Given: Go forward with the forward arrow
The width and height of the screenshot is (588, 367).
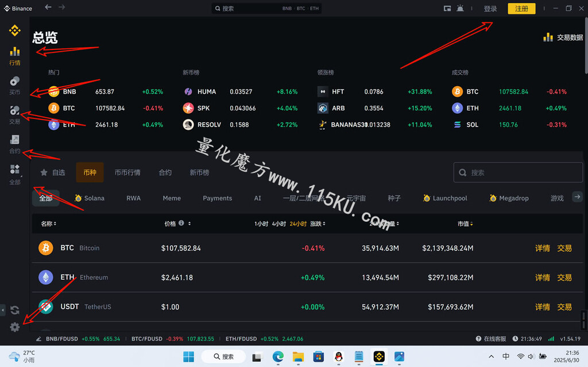Looking at the screenshot, I should (62, 7).
